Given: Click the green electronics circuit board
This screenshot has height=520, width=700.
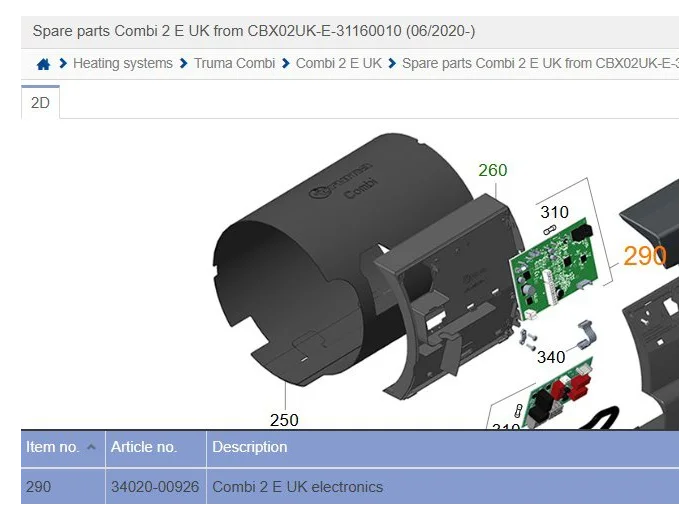Looking at the screenshot, I should [554, 269].
